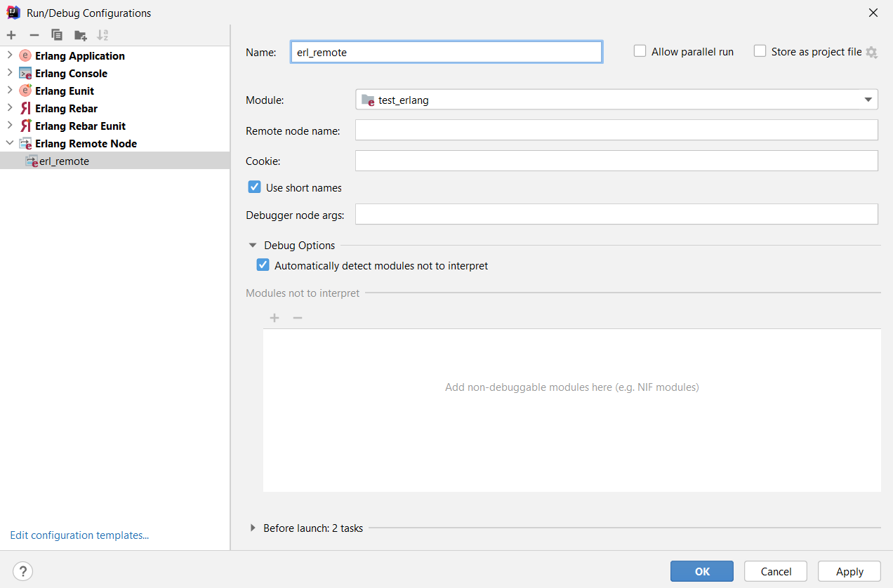Viewport: 893px width, 588px height.
Task: Remove module from not-interpret list
Action: [x=298, y=318]
